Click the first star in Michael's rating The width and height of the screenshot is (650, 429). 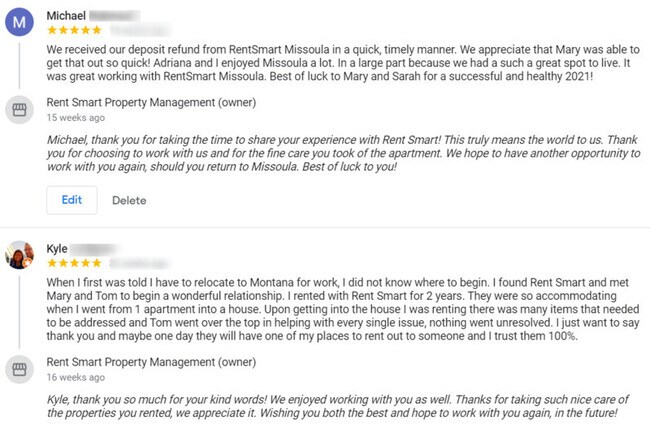(52, 32)
